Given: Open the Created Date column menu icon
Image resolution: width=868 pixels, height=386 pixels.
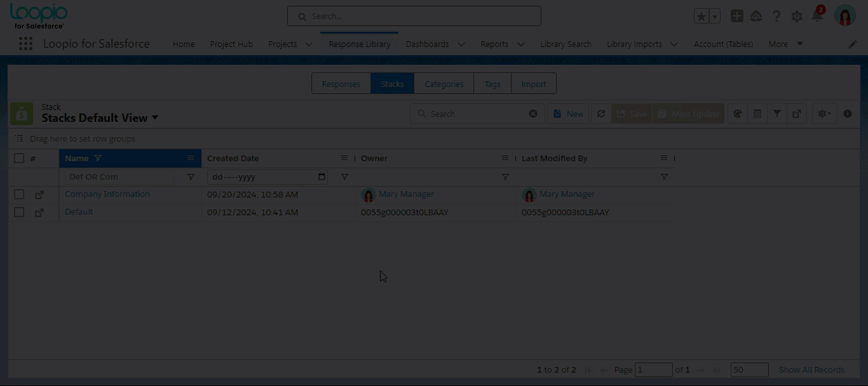Looking at the screenshot, I should (x=344, y=158).
